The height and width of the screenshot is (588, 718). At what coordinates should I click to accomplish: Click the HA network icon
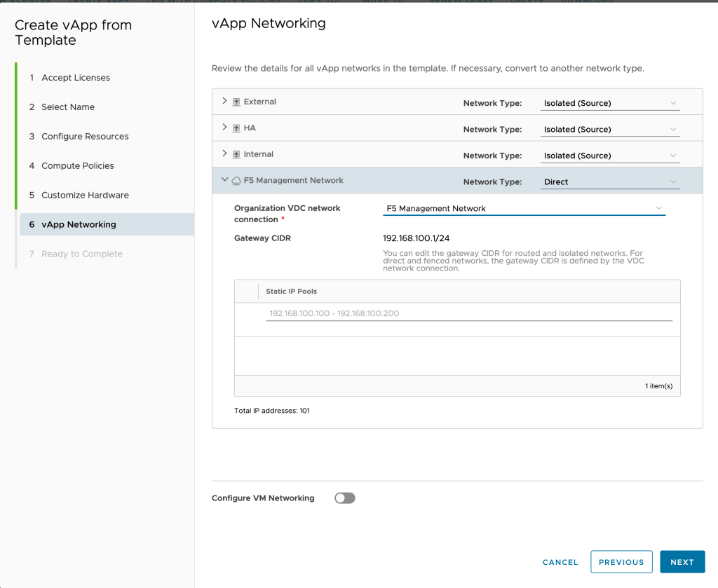(x=236, y=128)
